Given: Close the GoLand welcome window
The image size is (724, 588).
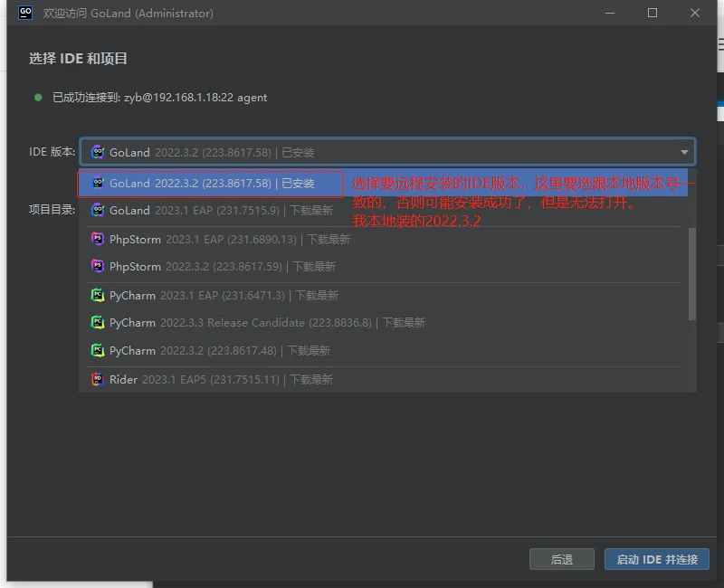Looking at the screenshot, I should pos(694,13).
